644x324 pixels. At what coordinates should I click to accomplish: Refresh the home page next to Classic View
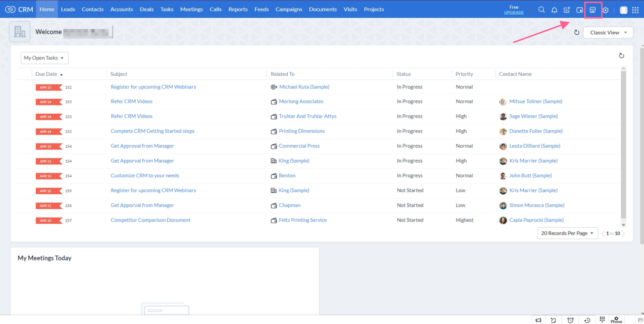pos(576,32)
